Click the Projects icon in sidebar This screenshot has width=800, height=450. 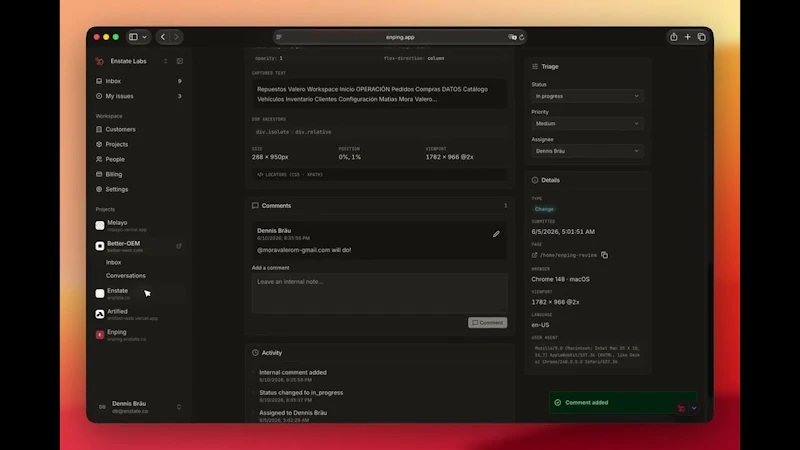99,144
